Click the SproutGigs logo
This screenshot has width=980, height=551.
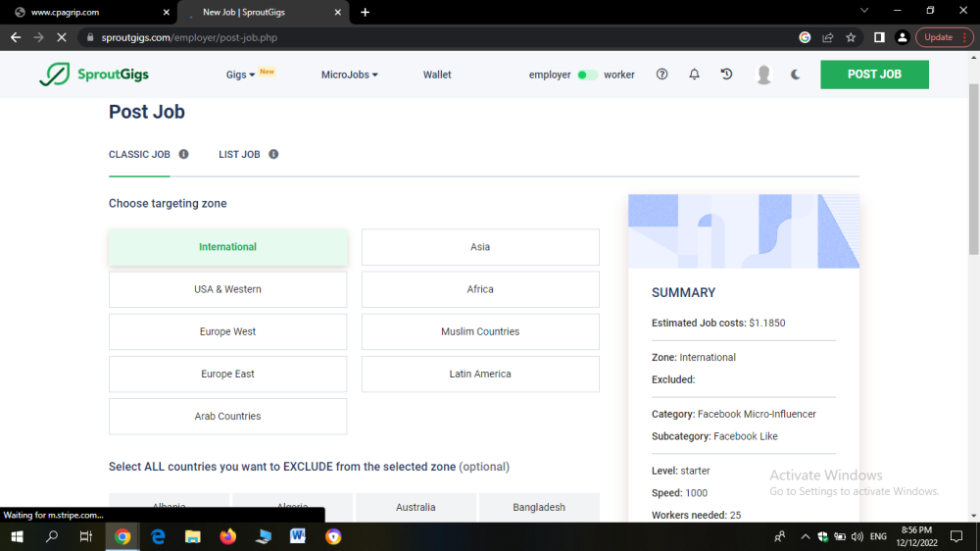pyautogui.click(x=94, y=75)
